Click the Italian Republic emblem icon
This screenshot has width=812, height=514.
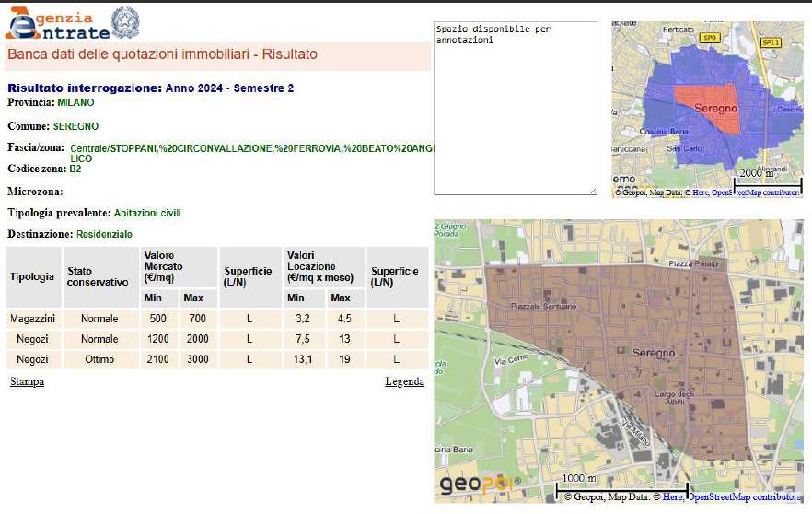pos(126,22)
